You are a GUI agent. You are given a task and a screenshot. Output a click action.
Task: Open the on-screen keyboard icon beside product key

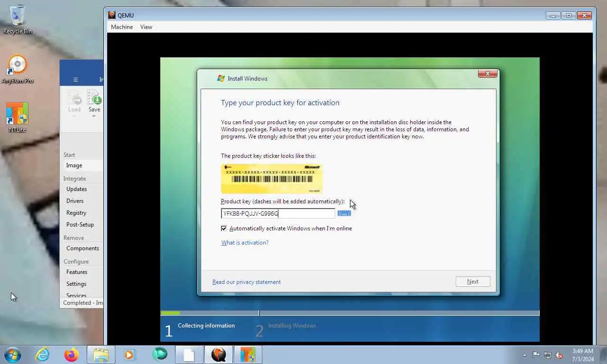(x=344, y=213)
